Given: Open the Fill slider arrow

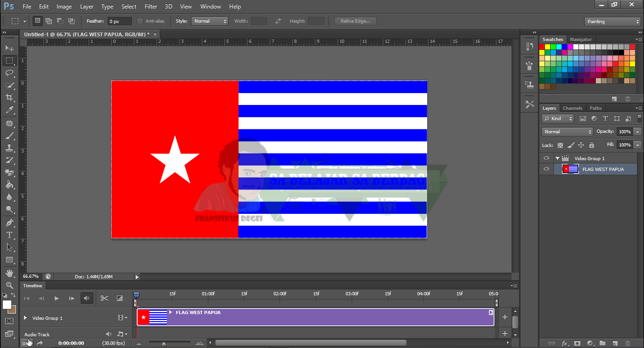Looking at the screenshot, I should point(638,145).
